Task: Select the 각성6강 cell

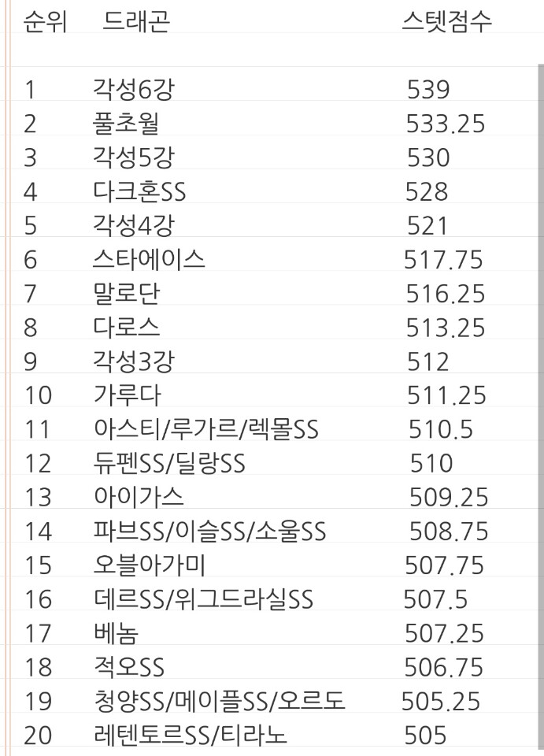Action: (x=133, y=90)
